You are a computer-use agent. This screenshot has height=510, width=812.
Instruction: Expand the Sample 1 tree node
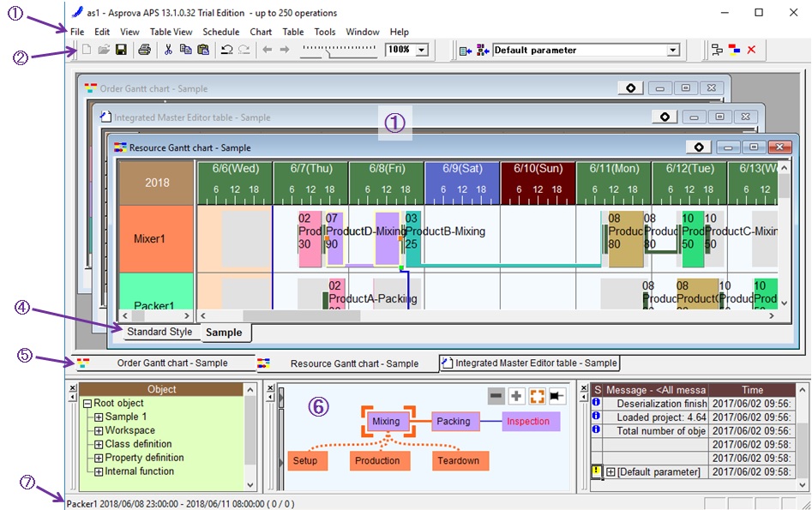coord(99,417)
